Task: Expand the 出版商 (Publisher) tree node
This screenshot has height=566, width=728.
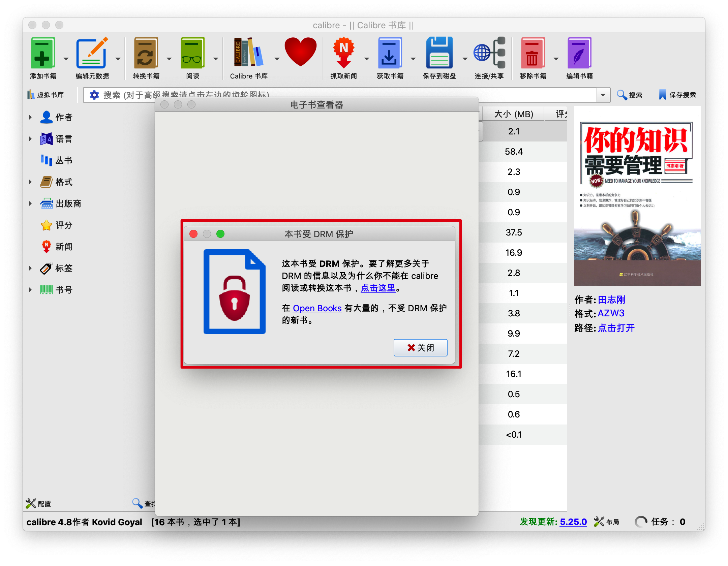Action: click(x=30, y=203)
